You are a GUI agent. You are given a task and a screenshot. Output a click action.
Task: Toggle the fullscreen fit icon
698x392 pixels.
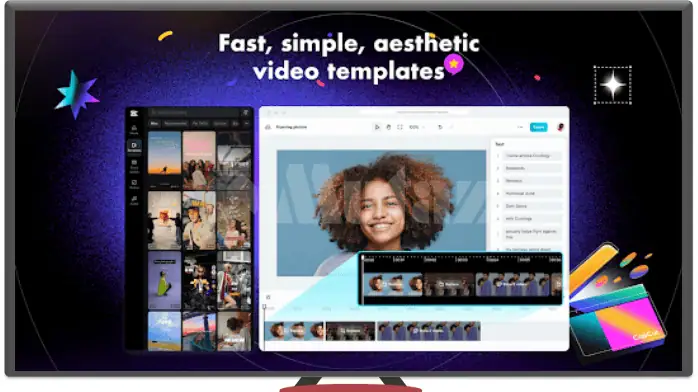point(400,127)
